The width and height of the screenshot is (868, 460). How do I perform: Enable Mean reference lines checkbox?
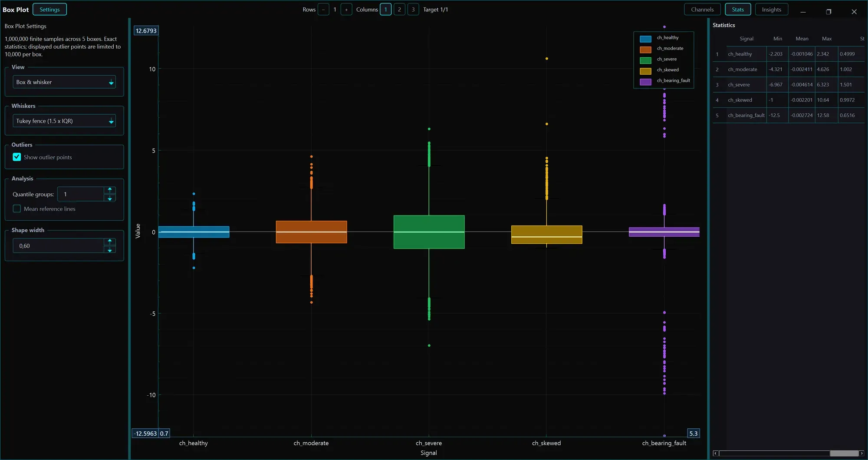click(17, 209)
